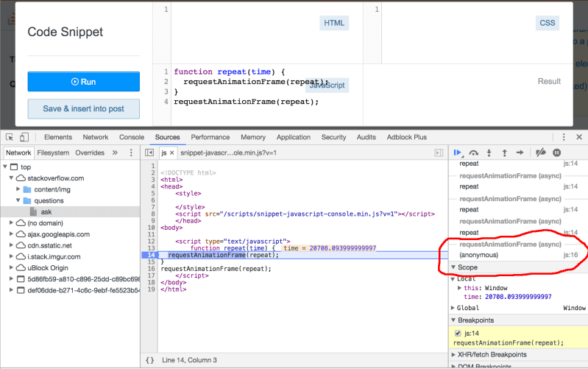The height and width of the screenshot is (369, 588).
Task: Show more navigator tabs chevron
Action: (115, 152)
